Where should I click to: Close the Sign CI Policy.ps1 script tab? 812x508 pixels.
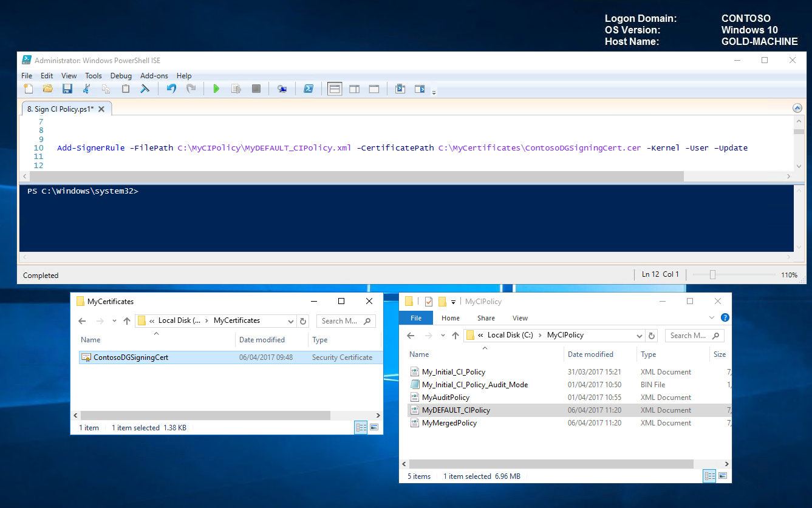click(x=101, y=109)
